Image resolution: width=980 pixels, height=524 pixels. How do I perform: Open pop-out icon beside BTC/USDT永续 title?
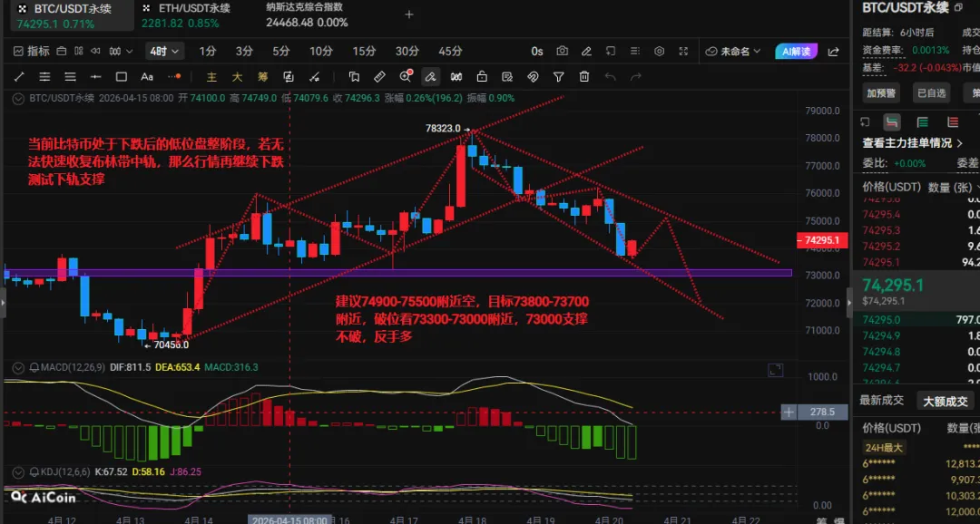click(x=959, y=7)
